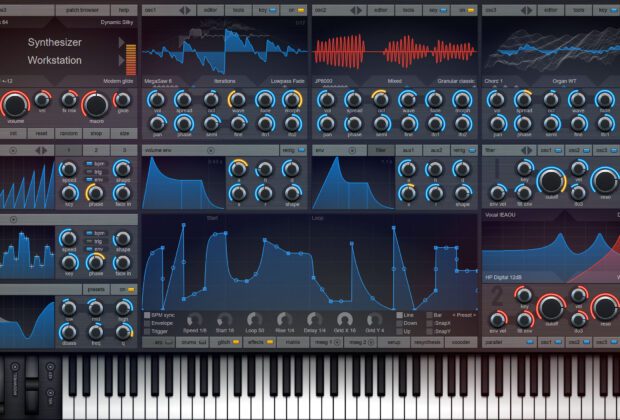Click the shop button

click(96, 133)
